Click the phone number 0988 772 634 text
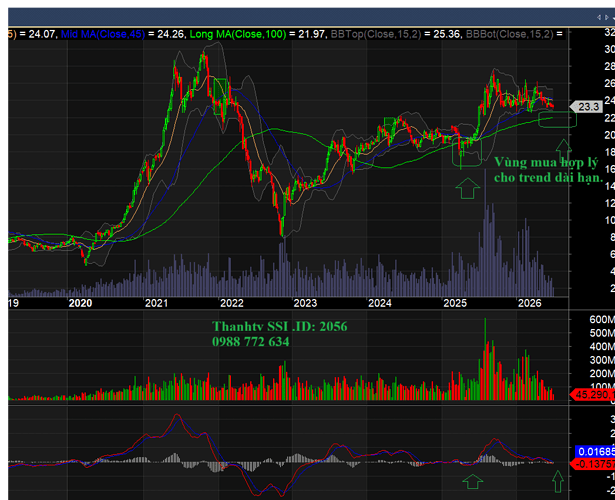 click(251, 342)
